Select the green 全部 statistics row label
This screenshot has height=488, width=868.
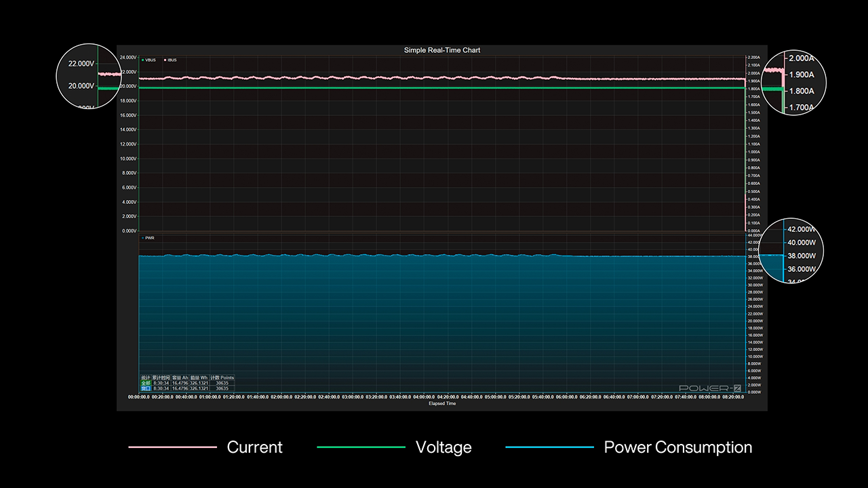145,383
